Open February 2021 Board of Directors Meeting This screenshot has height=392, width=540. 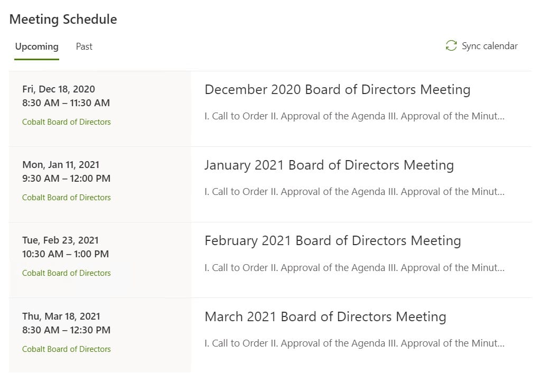[332, 241]
